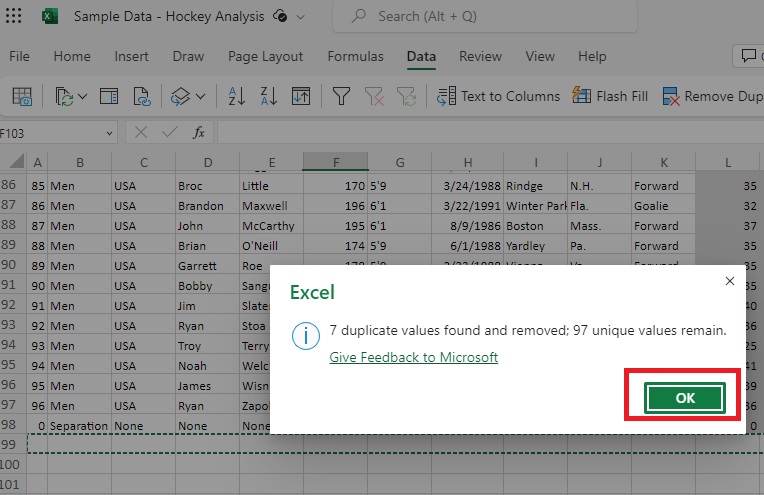This screenshot has height=495, width=764.
Task: Click the Select All corner triangle
Action: (x=17, y=161)
